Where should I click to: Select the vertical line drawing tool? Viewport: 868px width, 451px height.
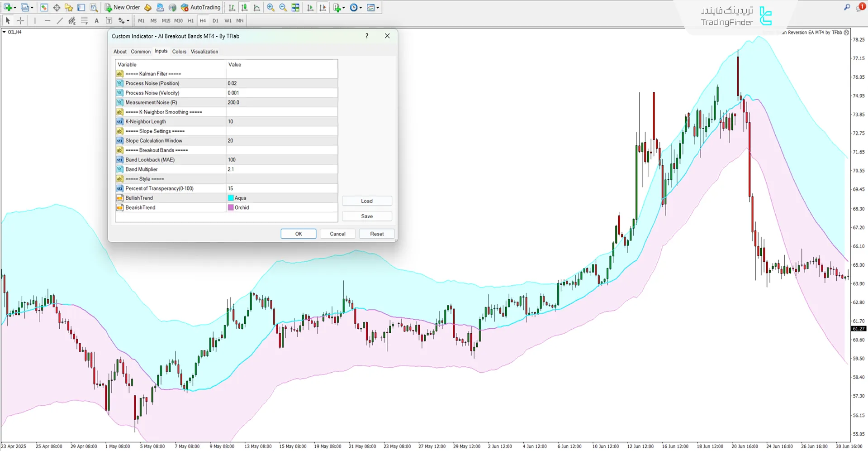pos(35,20)
